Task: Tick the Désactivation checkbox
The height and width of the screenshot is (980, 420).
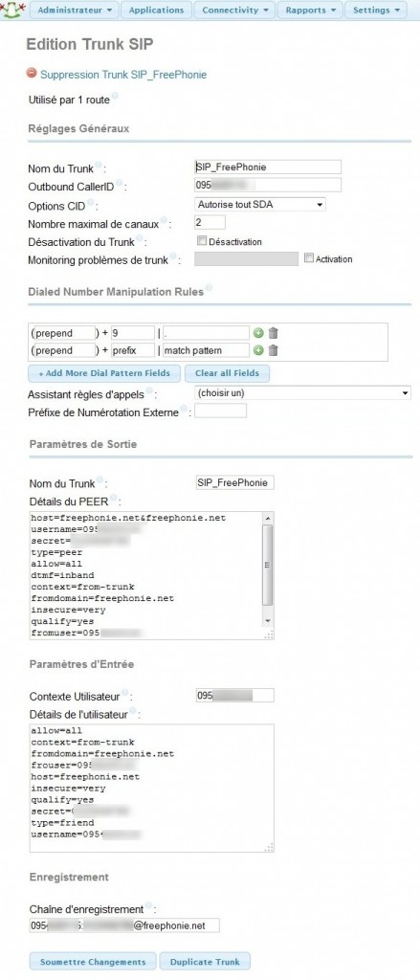Action: (201, 240)
